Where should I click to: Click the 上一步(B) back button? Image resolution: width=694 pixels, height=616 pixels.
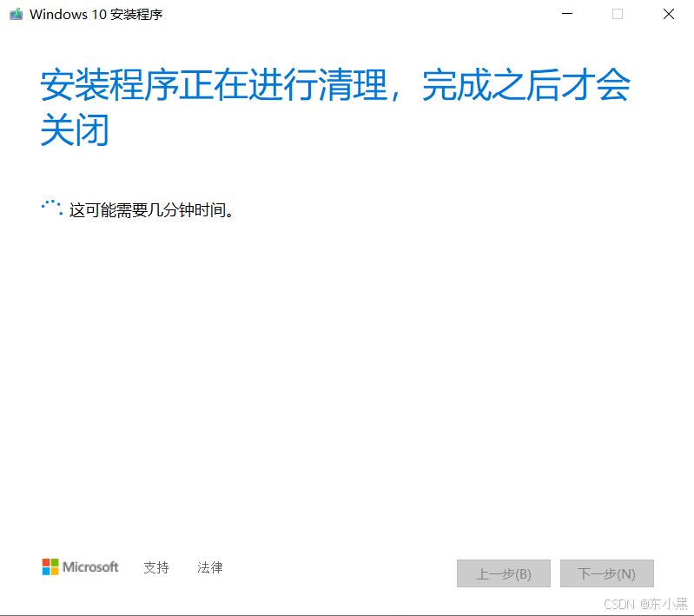click(503, 573)
